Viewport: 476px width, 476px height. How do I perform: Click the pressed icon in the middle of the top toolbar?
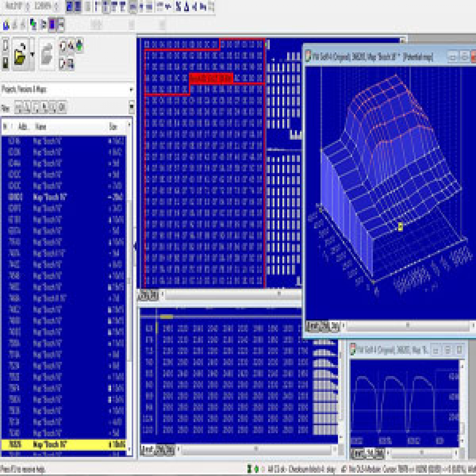coord(133,7)
